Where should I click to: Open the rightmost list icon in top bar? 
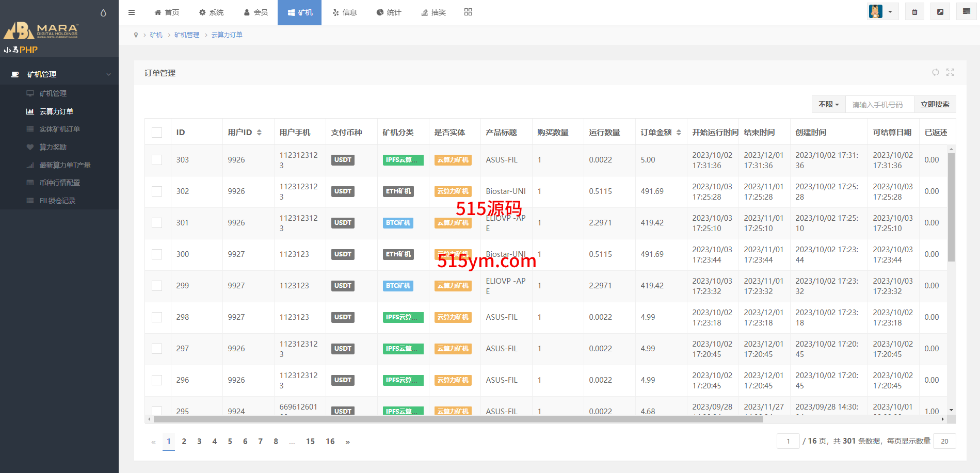[966, 12]
